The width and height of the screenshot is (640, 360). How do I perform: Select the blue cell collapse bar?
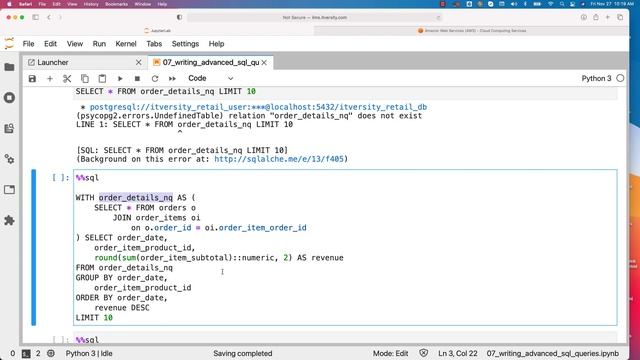tap(33, 247)
